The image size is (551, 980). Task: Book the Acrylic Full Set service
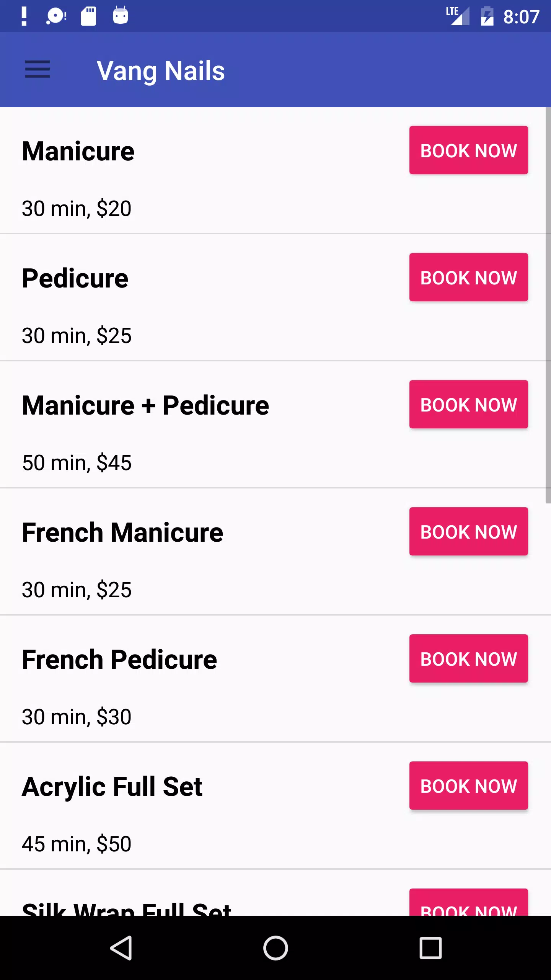click(468, 786)
